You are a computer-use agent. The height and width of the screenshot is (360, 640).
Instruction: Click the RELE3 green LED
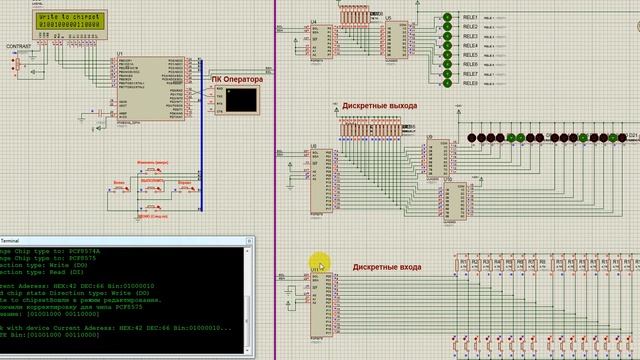coord(447,36)
